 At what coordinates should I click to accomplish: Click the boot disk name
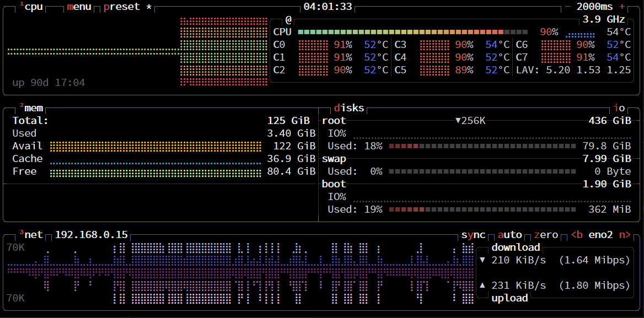334,184
